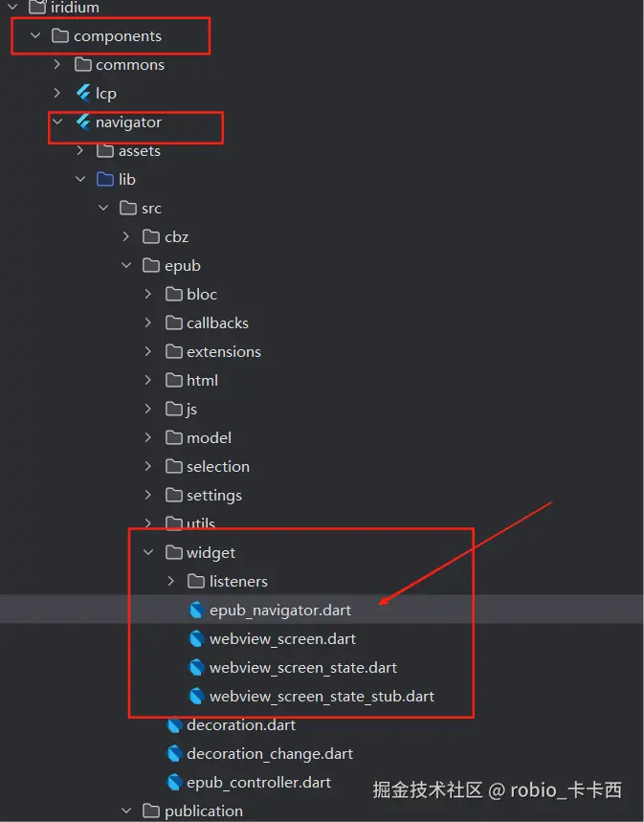The width and height of the screenshot is (644, 822).
Task: Open decoration_change.dart file
Action: (x=269, y=753)
